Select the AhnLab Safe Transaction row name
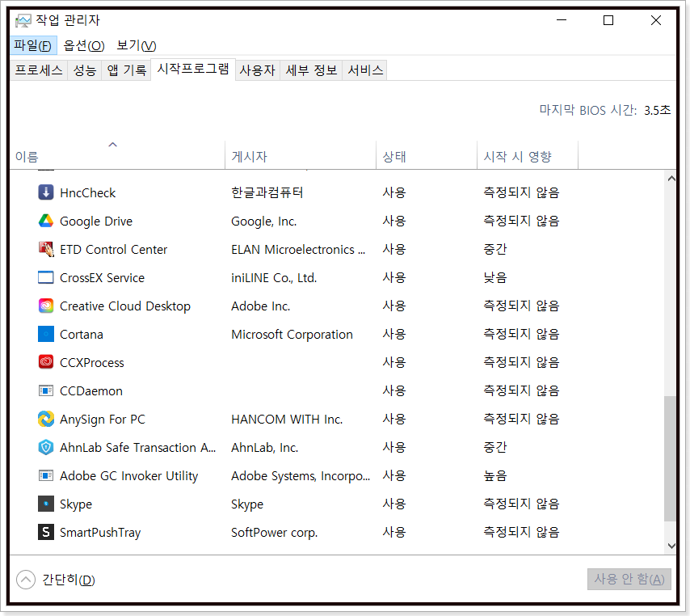 click(137, 448)
